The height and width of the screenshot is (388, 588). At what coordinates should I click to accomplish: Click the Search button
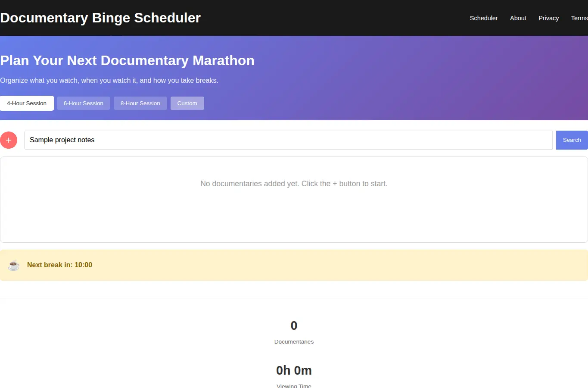pyautogui.click(x=572, y=140)
